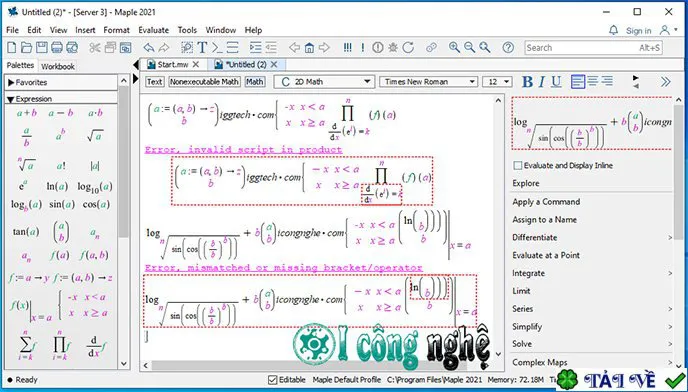The height and width of the screenshot is (392, 688).
Task: Undo the last action
Action: [x=149, y=47]
